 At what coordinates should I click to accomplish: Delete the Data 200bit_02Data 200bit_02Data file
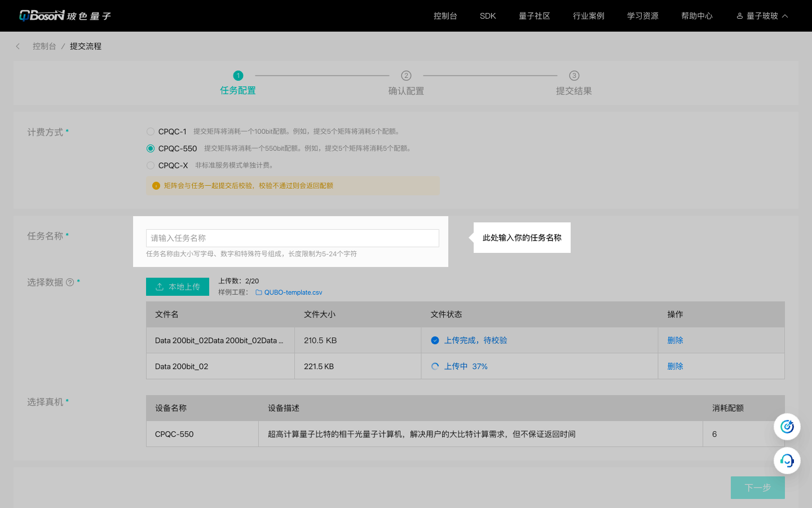click(675, 340)
